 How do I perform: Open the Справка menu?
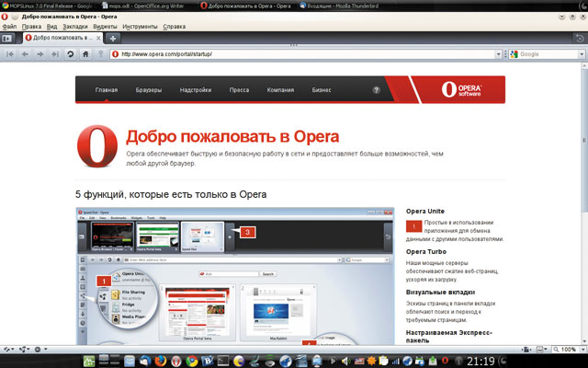pyautogui.click(x=175, y=27)
